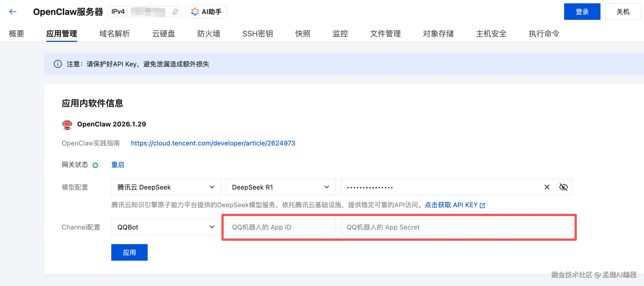This screenshot has width=644, height=286.
Task: Select the 应用管理 tab
Action: tap(62, 34)
